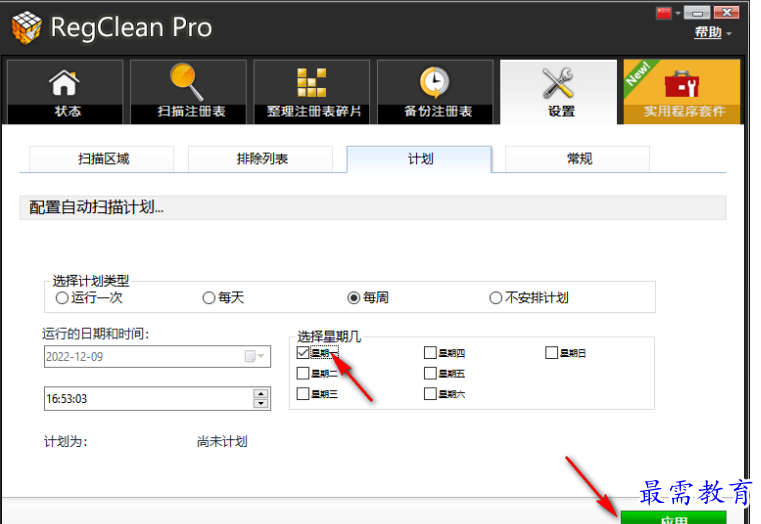Decrease time with the down spinner arrow
The height and width of the screenshot is (524, 761).
261,404
